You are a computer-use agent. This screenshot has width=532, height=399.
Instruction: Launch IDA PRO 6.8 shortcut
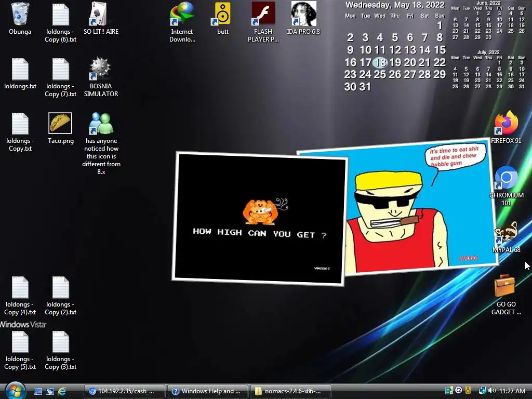point(303,19)
